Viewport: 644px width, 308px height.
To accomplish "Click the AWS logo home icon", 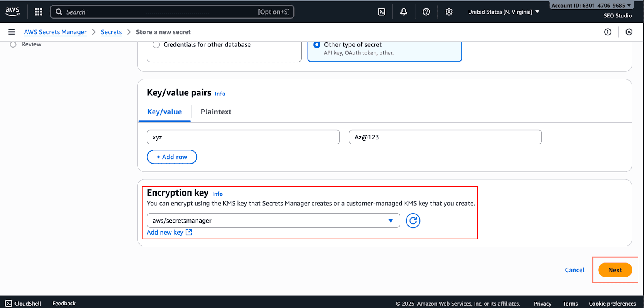I will [12, 12].
